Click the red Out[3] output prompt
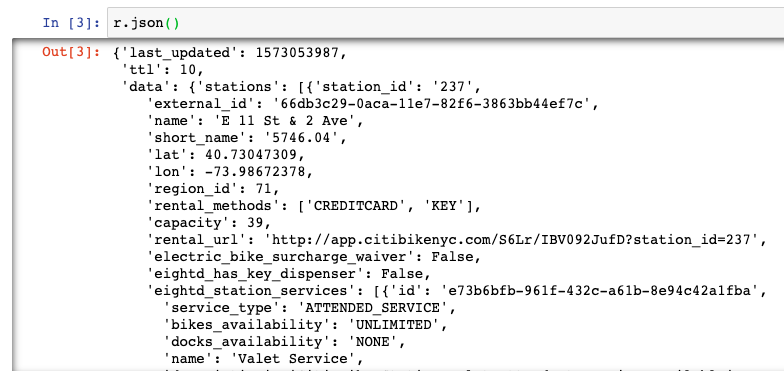Viewport: 784px width, 371px height. [x=72, y=52]
